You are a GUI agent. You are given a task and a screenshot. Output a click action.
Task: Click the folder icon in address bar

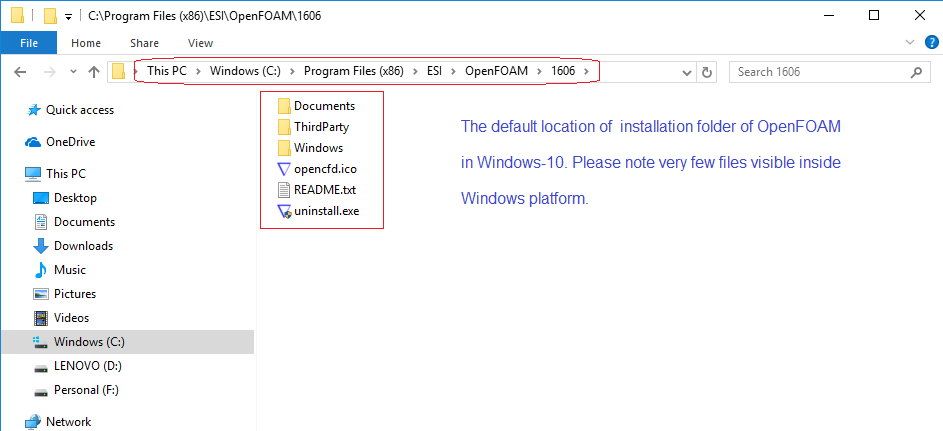(118, 72)
